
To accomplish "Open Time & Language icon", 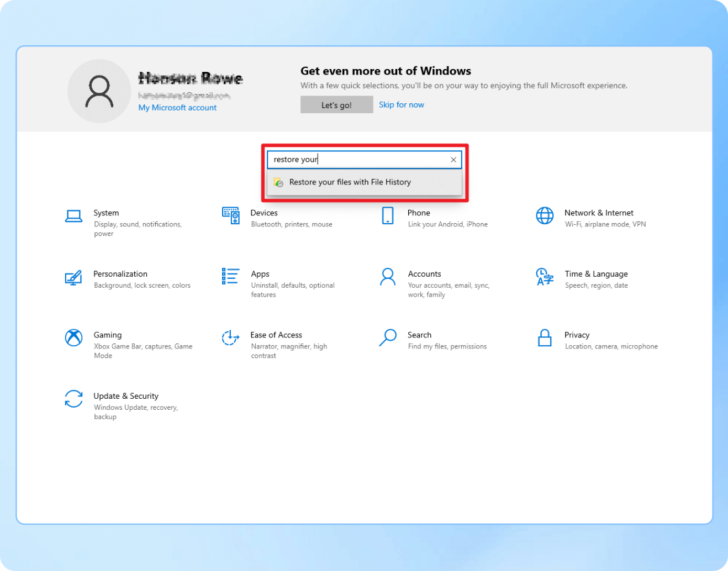I will point(545,277).
